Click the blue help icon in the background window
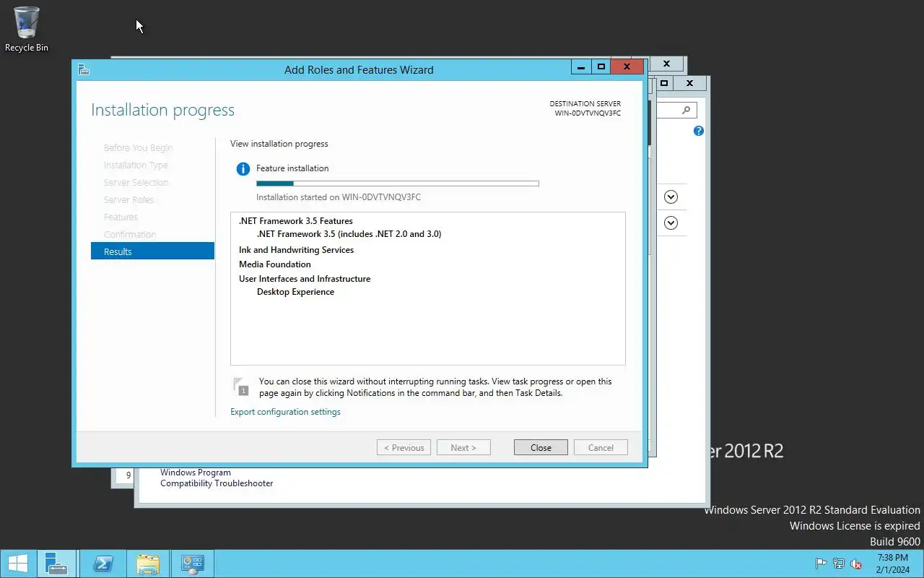924x578 pixels. pyautogui.click(x=698, y=131)
